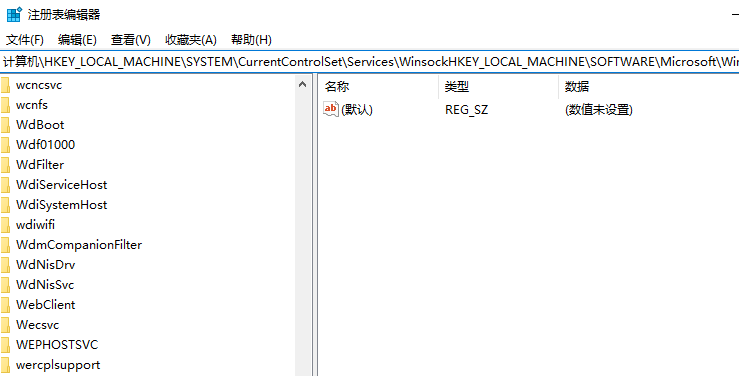This screenshot has height=376, width=739.
Task: Click the ab string value icon for (默认)
Action: tap(331, 109)
